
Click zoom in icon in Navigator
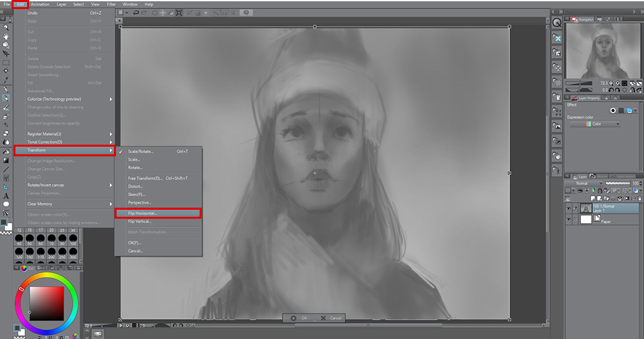click(618, 84)
